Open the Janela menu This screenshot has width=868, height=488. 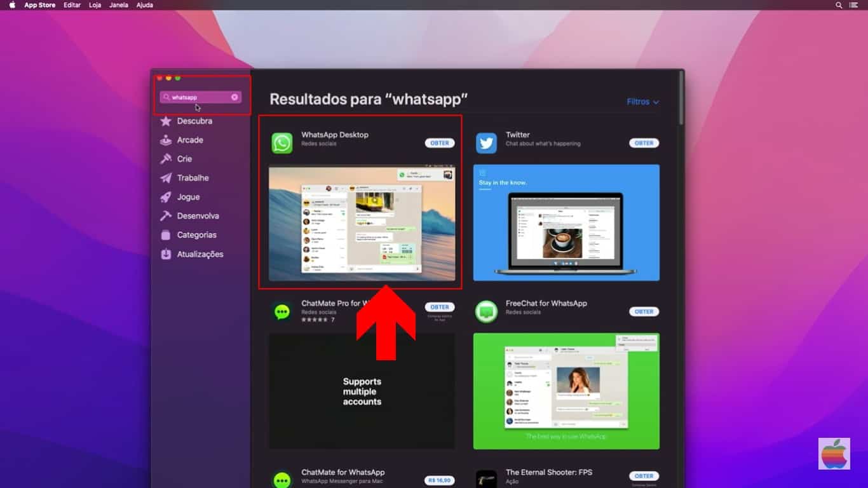[119, 5]
